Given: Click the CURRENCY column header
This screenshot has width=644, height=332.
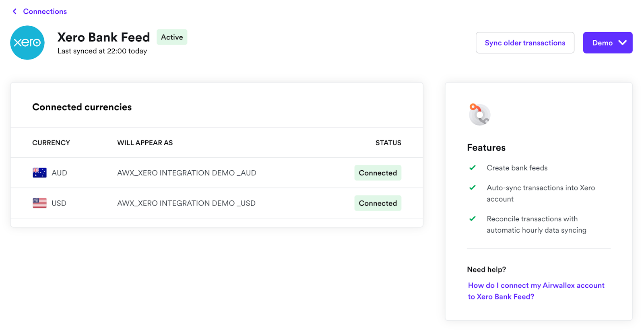Looking at the screenshot, I should pos(51,143).
